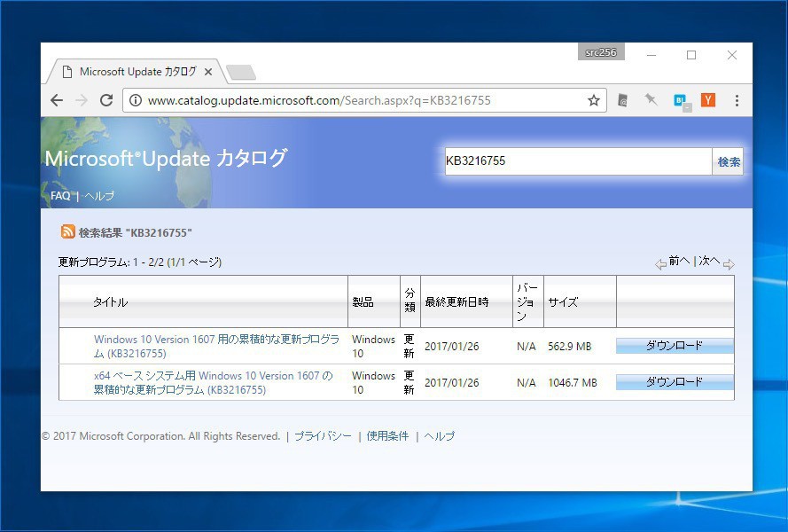This screenshot has width=788, height=532.
Task: Click the gray document extension icon
Action: coord(622,100)
